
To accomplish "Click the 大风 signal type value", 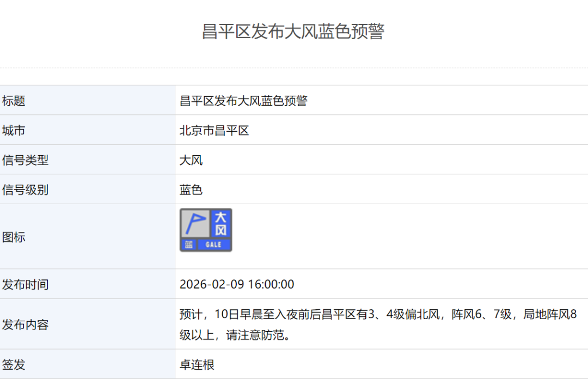I will [191, 160].
